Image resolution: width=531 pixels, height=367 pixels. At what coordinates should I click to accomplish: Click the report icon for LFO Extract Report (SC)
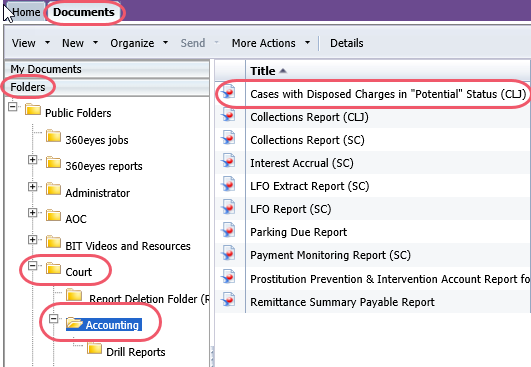click(229, 184)
